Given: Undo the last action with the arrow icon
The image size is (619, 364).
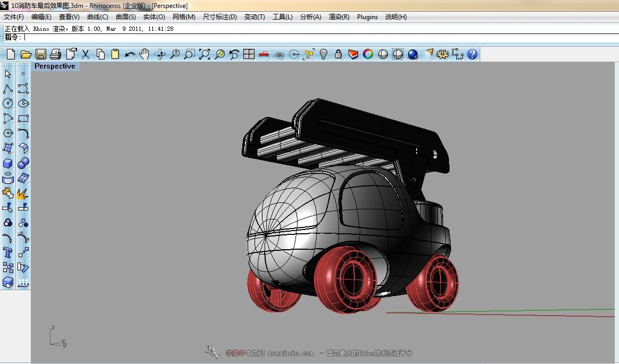Looking at the screenshot, I should (130, 54).
